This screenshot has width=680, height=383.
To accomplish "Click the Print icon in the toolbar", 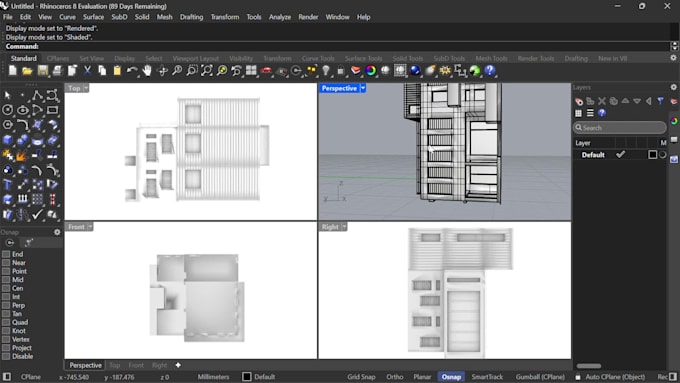I will click(x=57, y=70).
